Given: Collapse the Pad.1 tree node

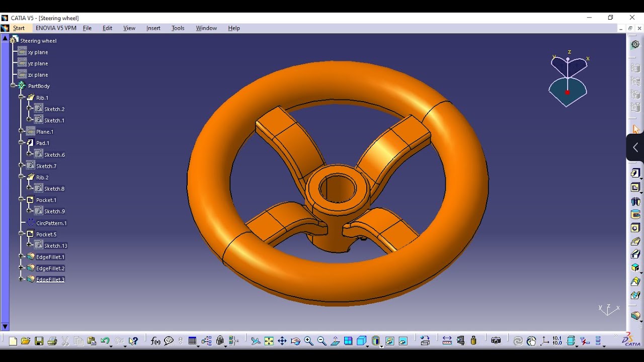Looking at the screenshot, I should (x=21, y=143).
